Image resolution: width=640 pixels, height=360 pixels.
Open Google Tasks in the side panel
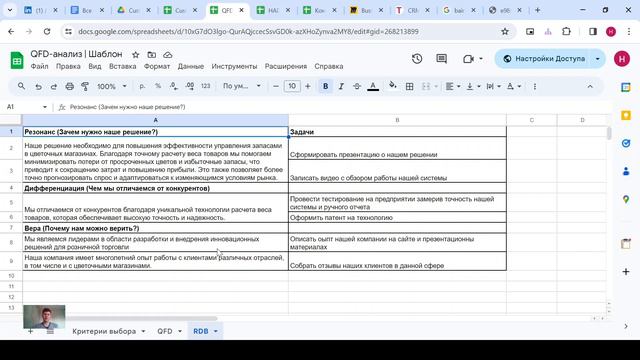(x=626, y=143)
